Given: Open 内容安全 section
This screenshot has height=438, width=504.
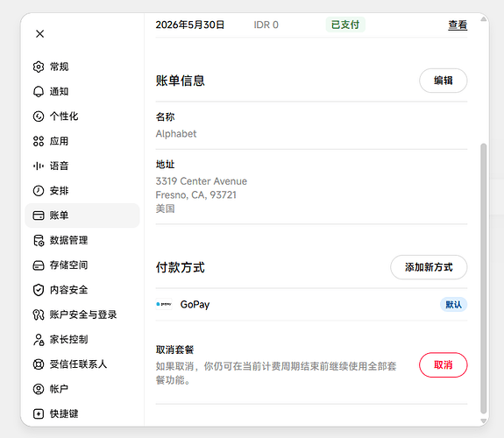Looking at the screenshot, I should point(82,290).
